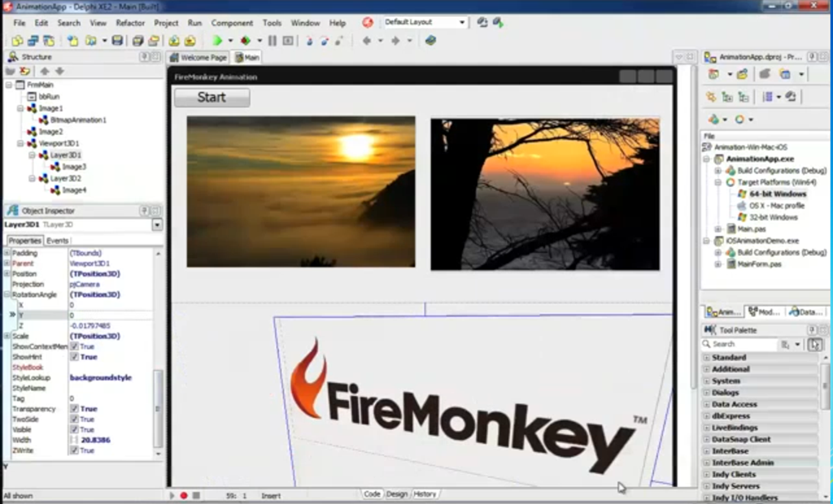This screenshot has width=833, height=504.
Task: Click the Run Without Debugging icon
Action: pyautogui.click(x=246, y=41)
